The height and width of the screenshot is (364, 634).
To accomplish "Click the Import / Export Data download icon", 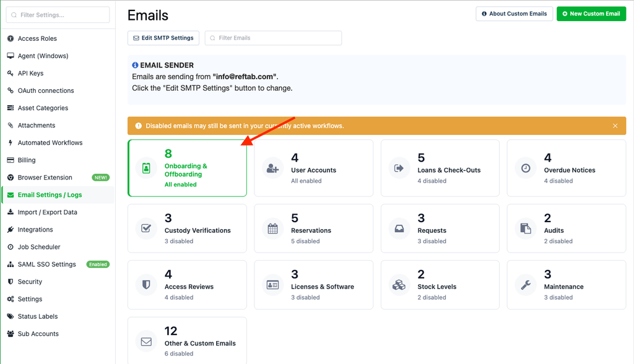I will pyautogui.click(x=11, y=212).
